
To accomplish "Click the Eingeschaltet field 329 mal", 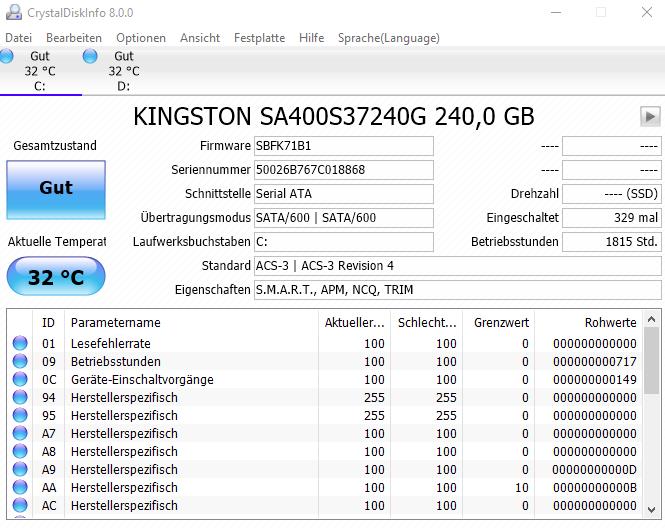I will 612,218.
